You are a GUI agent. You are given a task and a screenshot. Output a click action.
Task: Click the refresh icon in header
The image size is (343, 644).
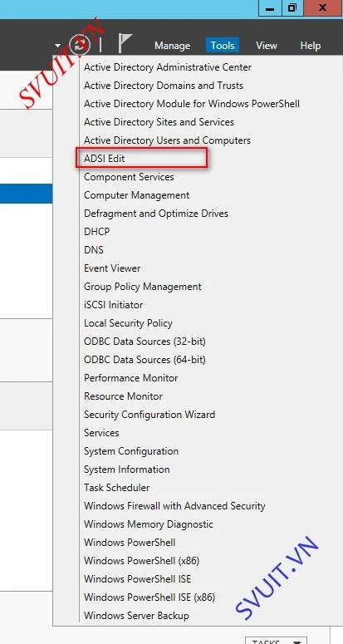[79, 44]
